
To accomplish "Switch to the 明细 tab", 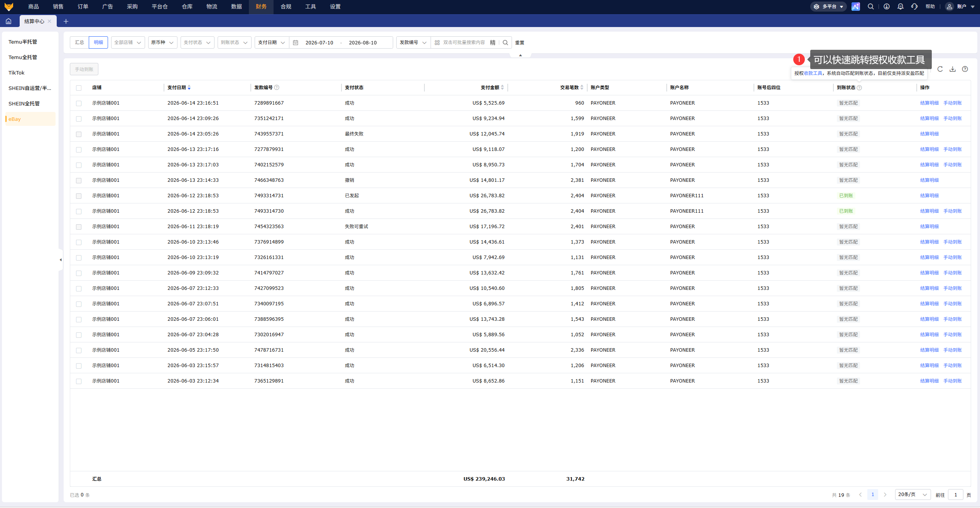I will pyautogui.click(x=98, y=42).
